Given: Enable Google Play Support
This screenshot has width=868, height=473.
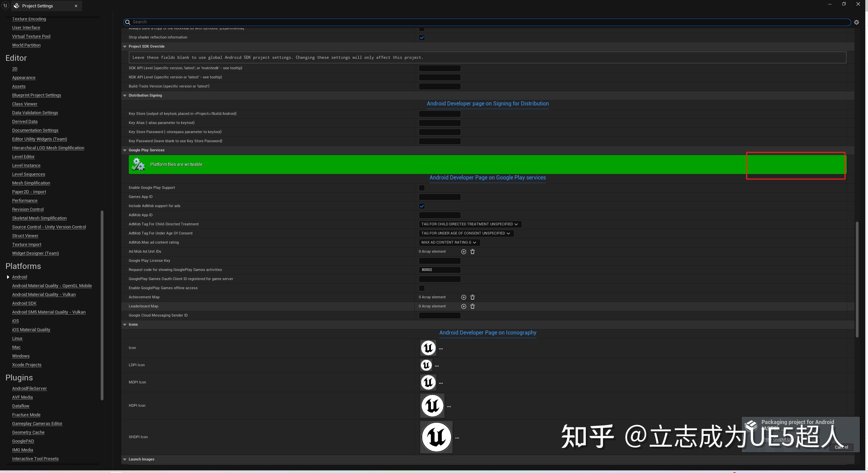Looking at the screenshot, I should tap(421, 188).
